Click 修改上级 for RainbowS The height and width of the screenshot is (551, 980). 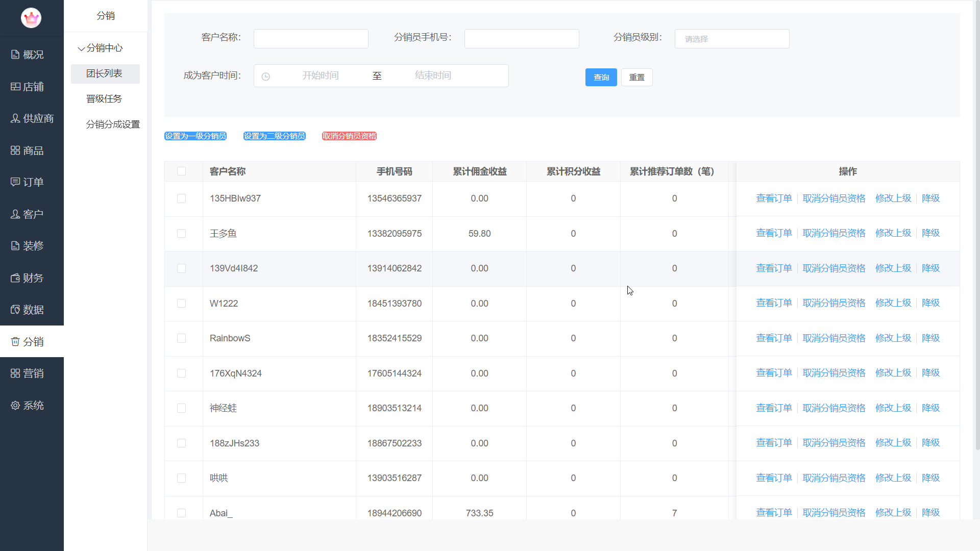[893, 338]
